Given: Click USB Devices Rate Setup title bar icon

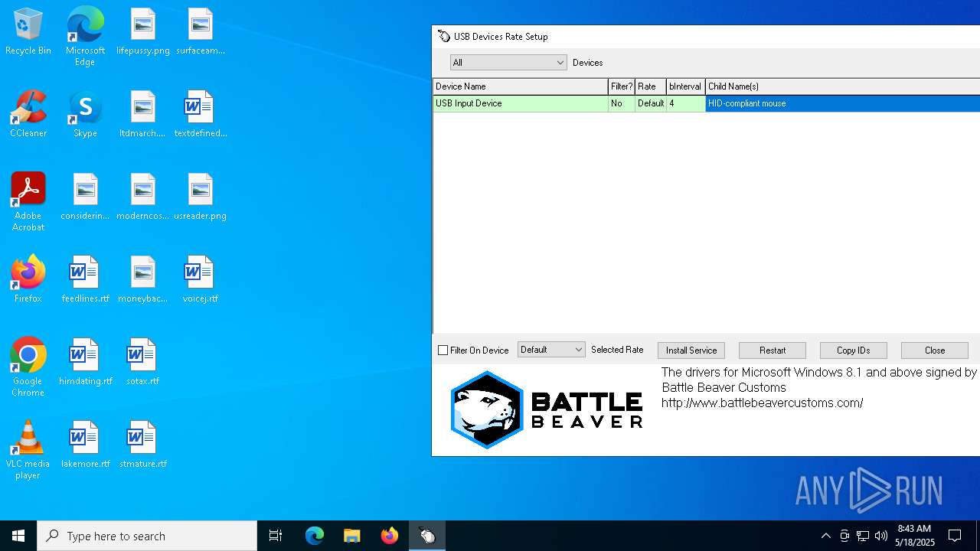Looking at the screenshot, I should (444, 37).
